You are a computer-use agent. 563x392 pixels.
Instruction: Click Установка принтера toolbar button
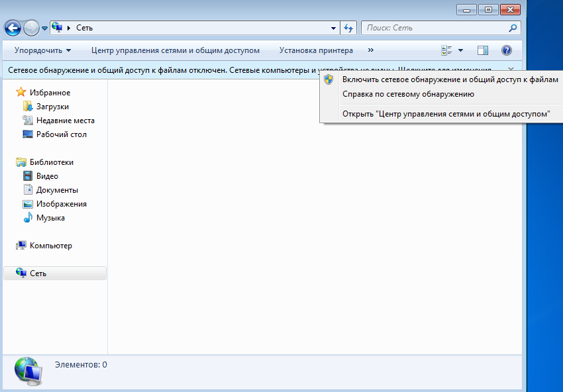[x=316, y=50]
